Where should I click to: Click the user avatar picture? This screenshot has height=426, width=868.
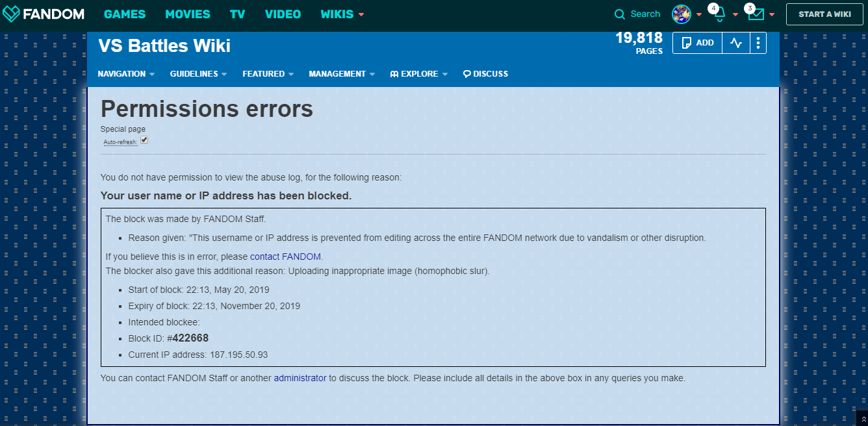[x=681, y=14]
